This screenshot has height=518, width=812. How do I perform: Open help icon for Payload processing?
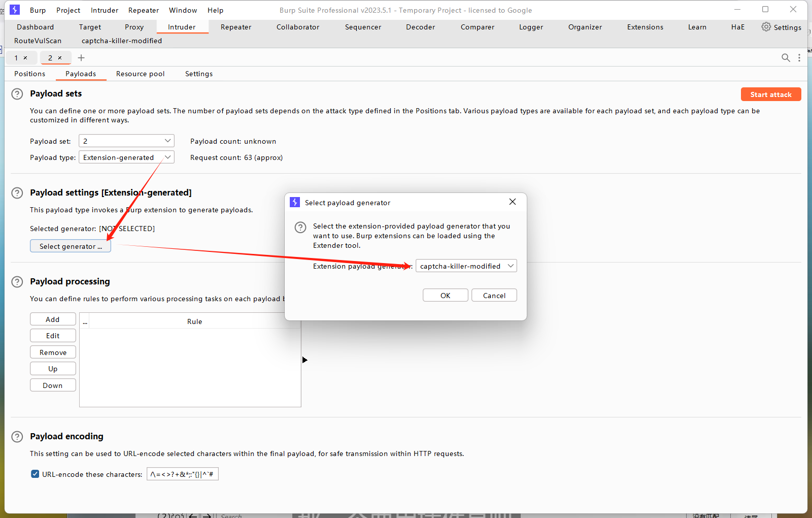click(x=17, y=282)
